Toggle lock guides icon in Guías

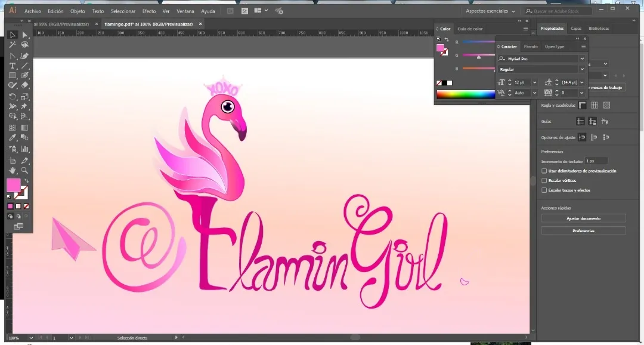pos(592,121)
